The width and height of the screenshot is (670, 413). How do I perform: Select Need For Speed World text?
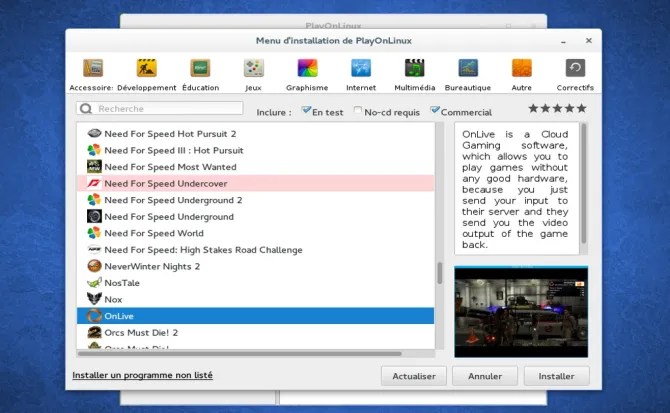154,233
